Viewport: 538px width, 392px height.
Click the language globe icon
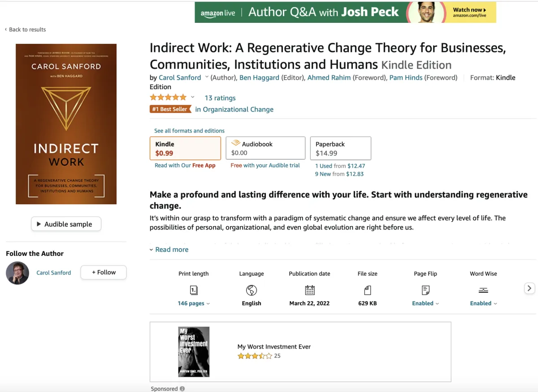(x=252, y=290)
